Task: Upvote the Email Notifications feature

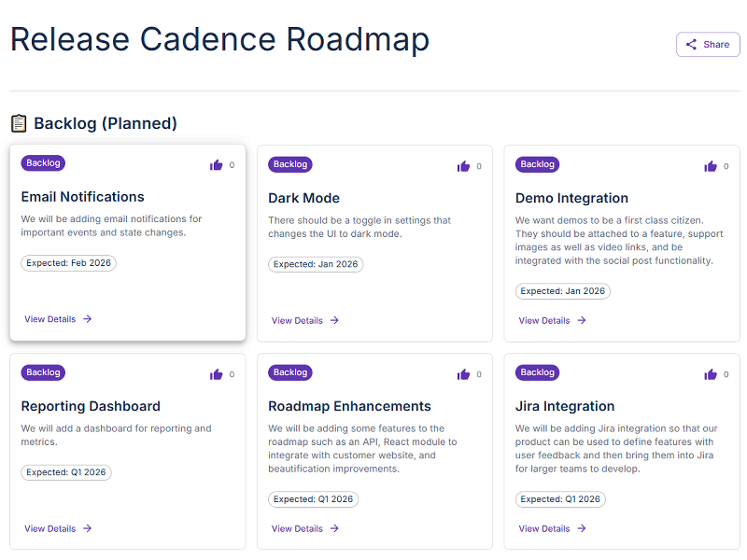Action: (x=217, y=164)
